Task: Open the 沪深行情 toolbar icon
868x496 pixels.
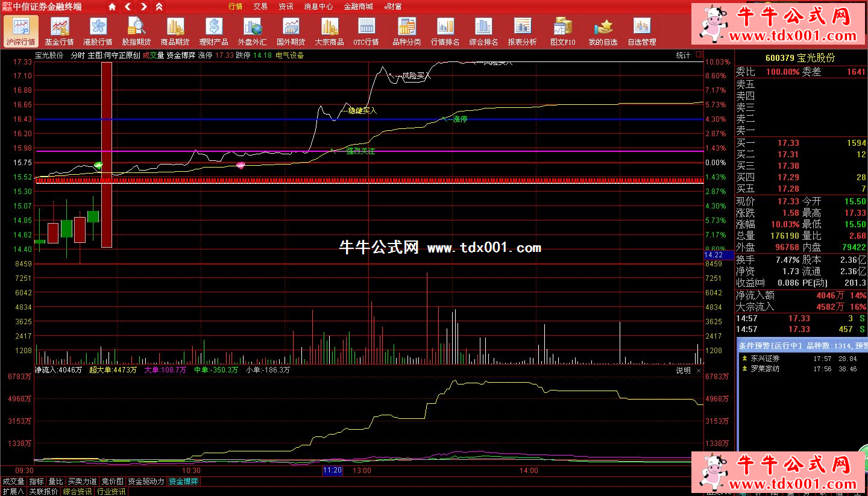Action: coord(20,31)
